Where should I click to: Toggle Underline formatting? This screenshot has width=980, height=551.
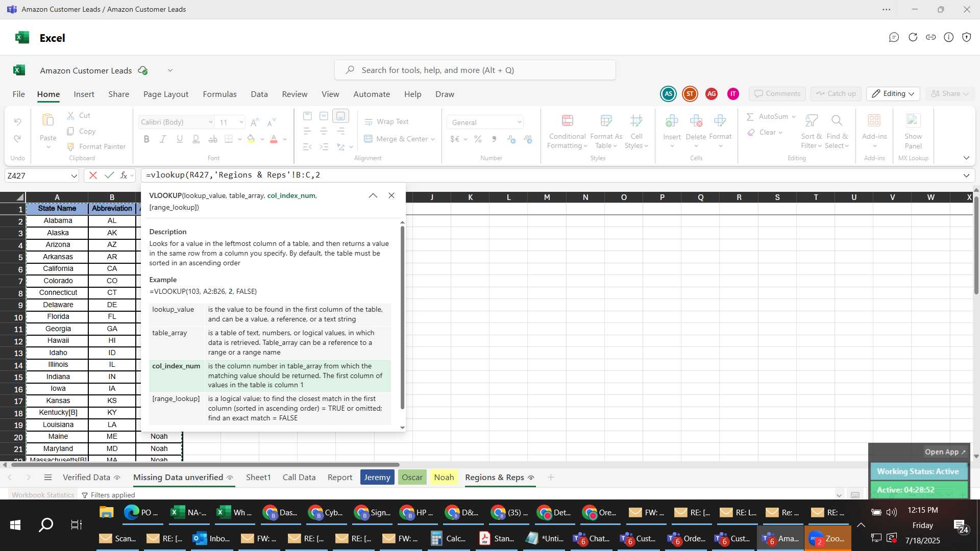click(180, 139)
